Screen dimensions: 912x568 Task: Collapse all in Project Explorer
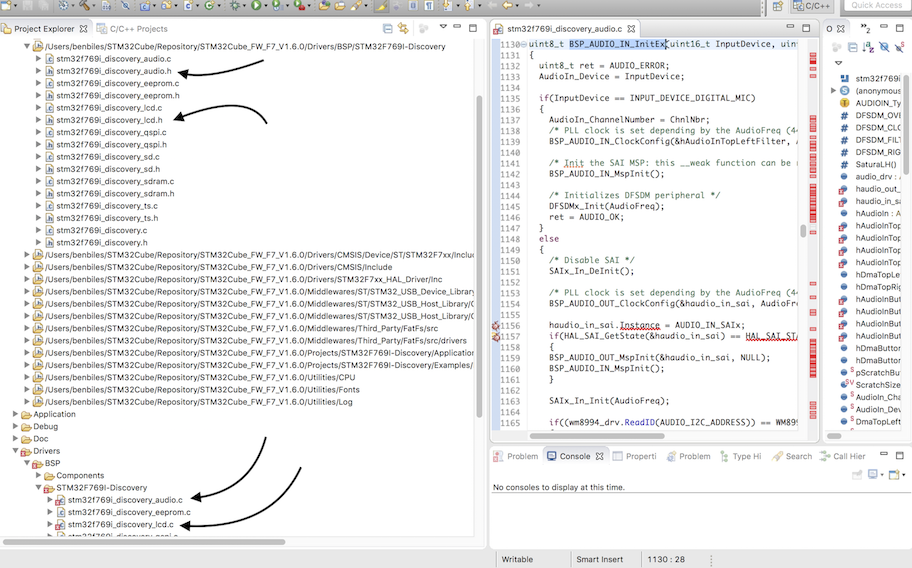coord(387,29)
